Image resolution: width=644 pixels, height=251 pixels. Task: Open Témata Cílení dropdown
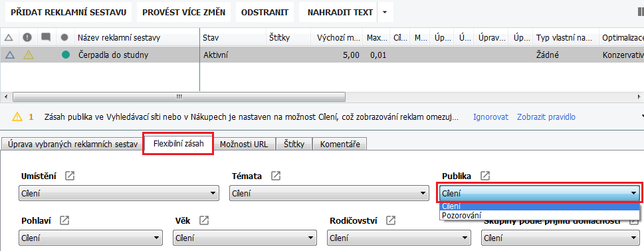pyautogui.click(x=329, y=193)
